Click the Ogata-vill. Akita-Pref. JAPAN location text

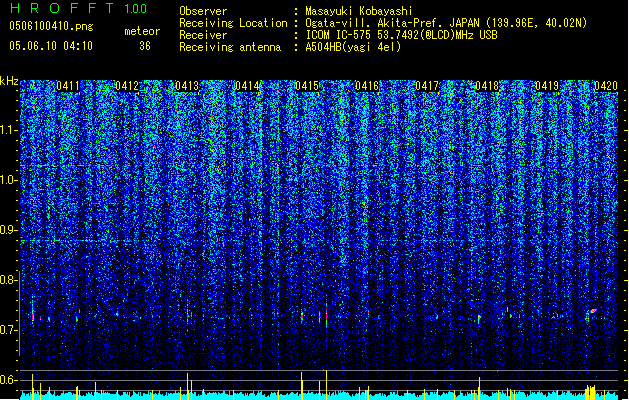pos(446,23)
